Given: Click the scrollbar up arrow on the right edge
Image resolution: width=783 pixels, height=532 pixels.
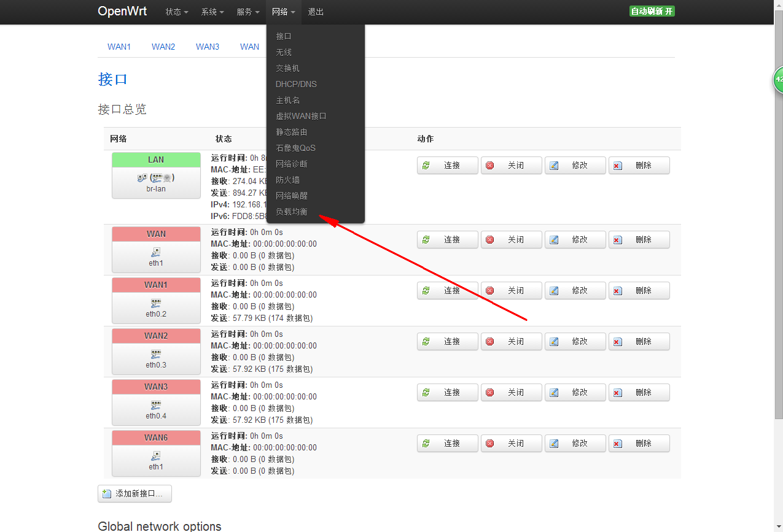Looking at the screenshot, I should point(779,5).
